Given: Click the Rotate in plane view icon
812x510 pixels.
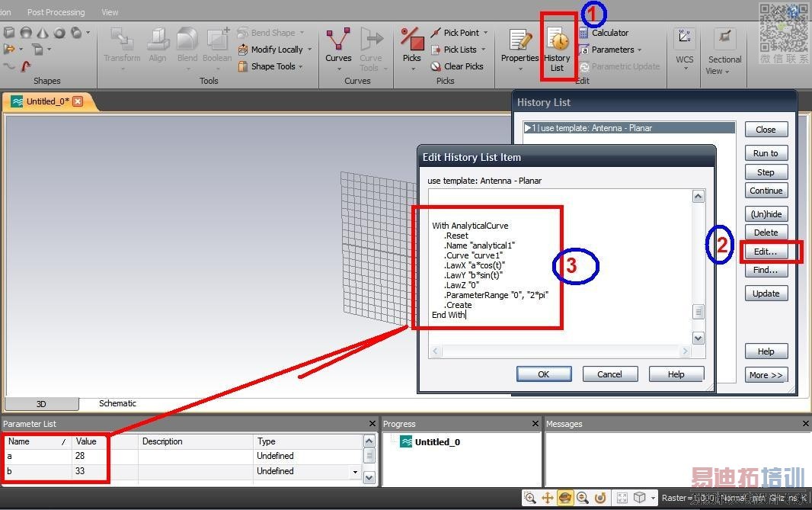Looking at the screenshot, I should click(x=600, y=498).
